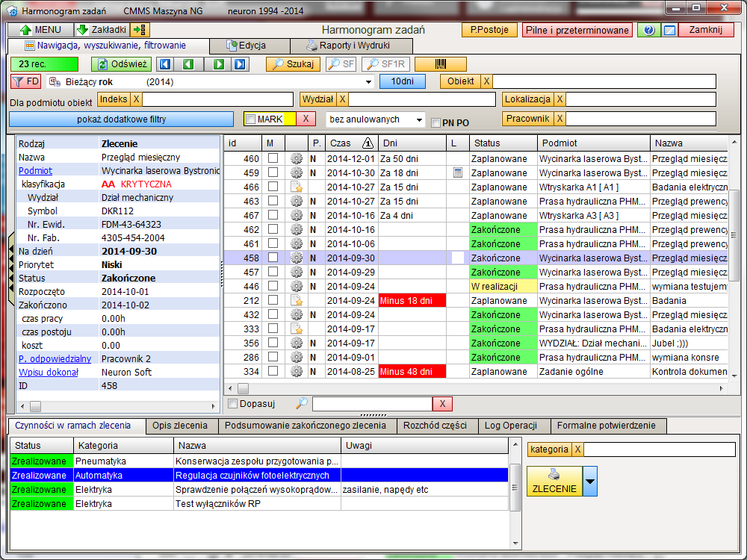Screen dimensions: 747x560
Task: Click the SF1R magnifier button
Action: pos(386,63)
